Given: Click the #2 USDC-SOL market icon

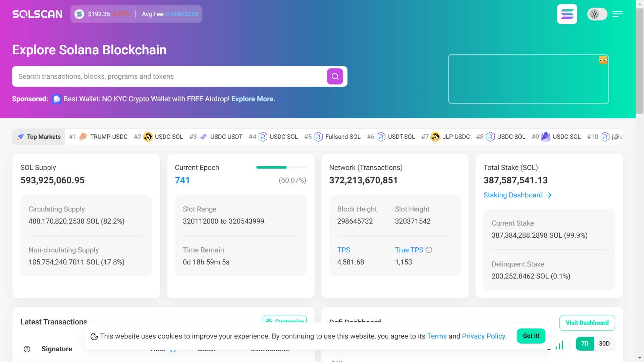Looking at the screenshot, I should point(148,137).
